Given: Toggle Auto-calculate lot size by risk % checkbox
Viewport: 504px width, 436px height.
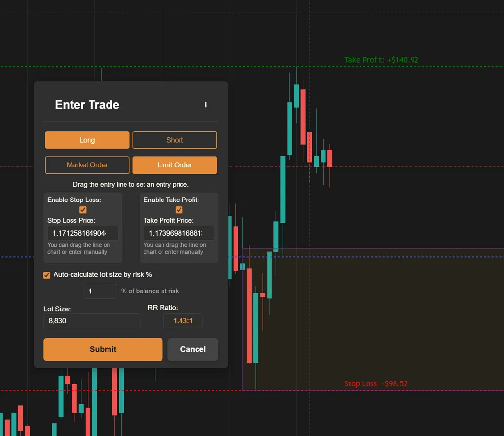Looking at the screenshot, I should point(47,275).
